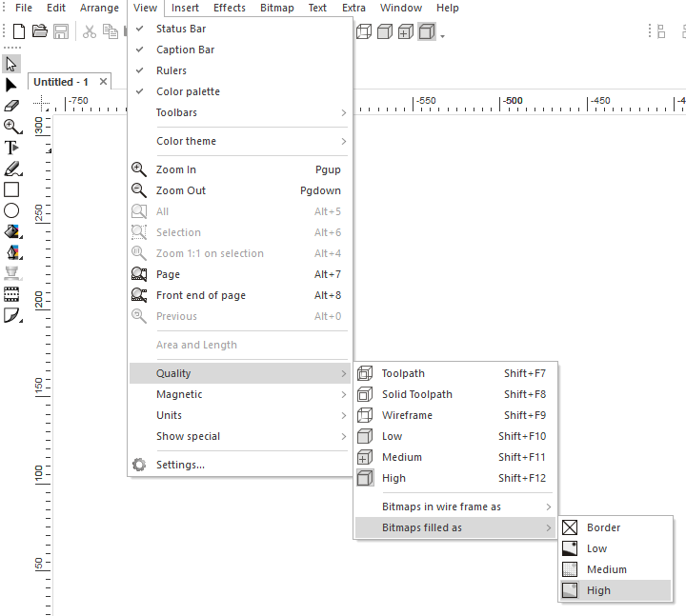Image resolution: width=686 pixels, height=616 pixels.
Task: Open the Quality submenu
Action: 240,373
